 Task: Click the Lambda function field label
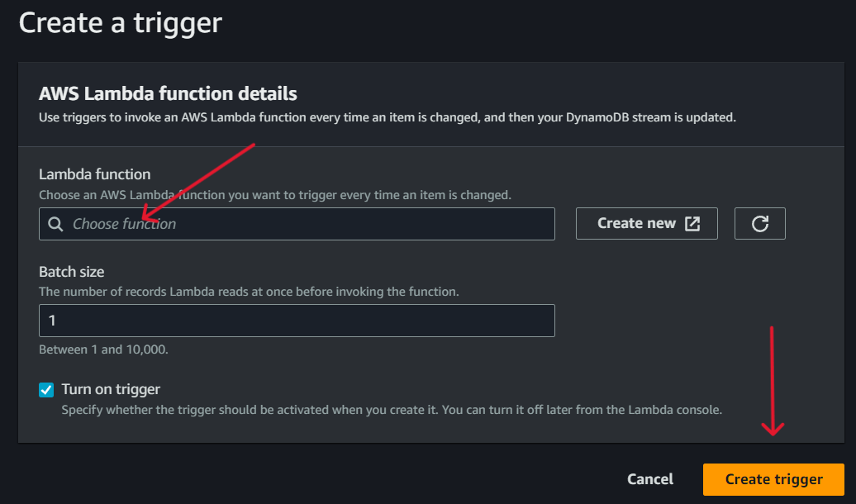pyautogui.click(x=95, y=174)
